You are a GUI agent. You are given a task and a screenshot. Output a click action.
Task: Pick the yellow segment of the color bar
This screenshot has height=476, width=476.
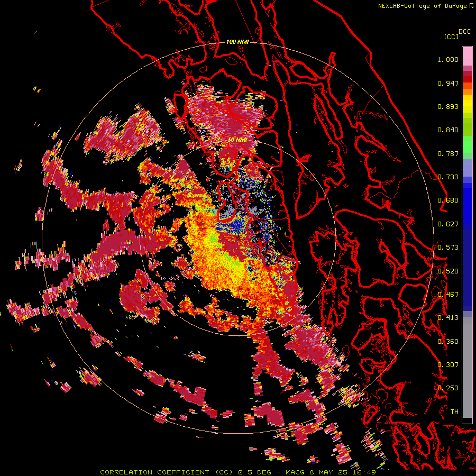(467, 104)
